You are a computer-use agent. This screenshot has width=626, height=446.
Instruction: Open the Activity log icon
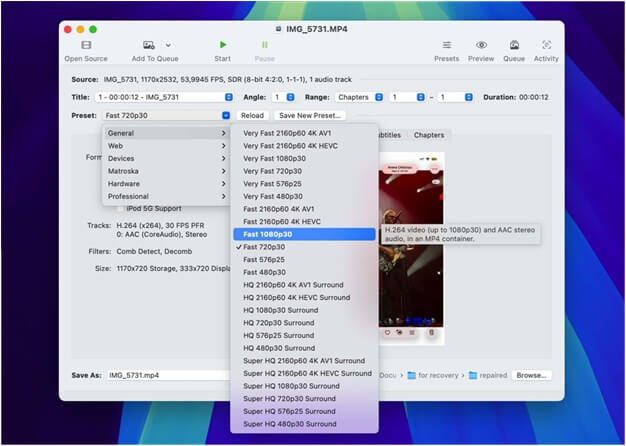(x=546, y=45)
